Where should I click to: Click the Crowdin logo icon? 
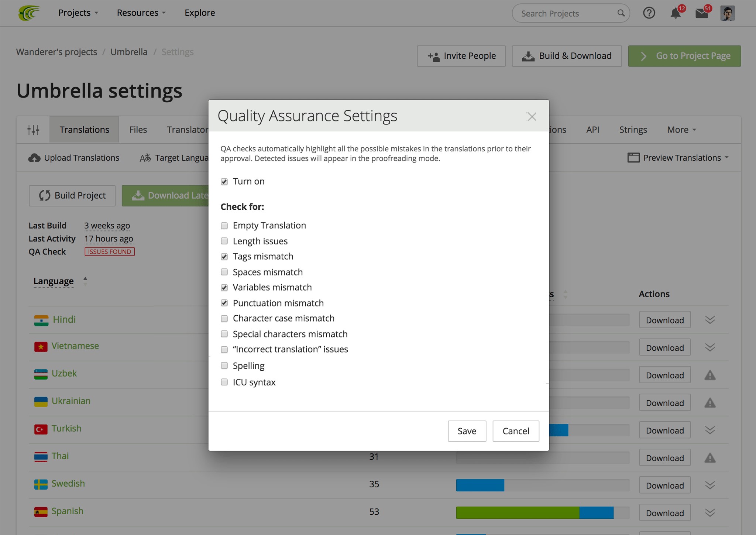pyautogui.click(x=30, y=13)
